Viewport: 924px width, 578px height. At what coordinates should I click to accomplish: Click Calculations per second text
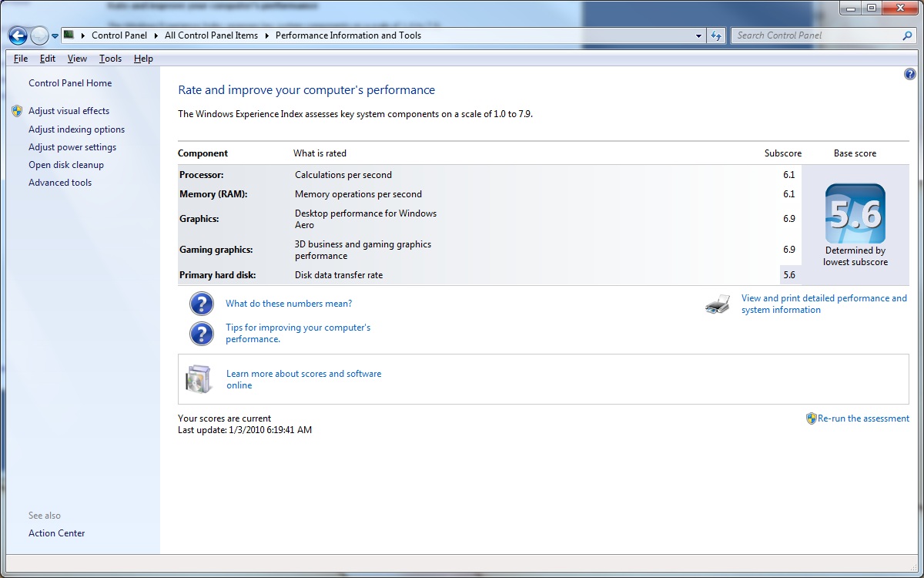click(343, 175)
